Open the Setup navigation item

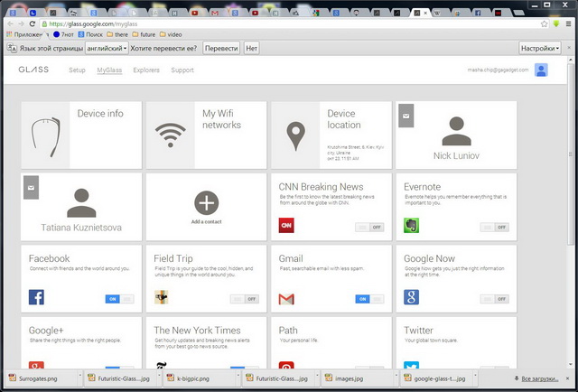(77, 70)
